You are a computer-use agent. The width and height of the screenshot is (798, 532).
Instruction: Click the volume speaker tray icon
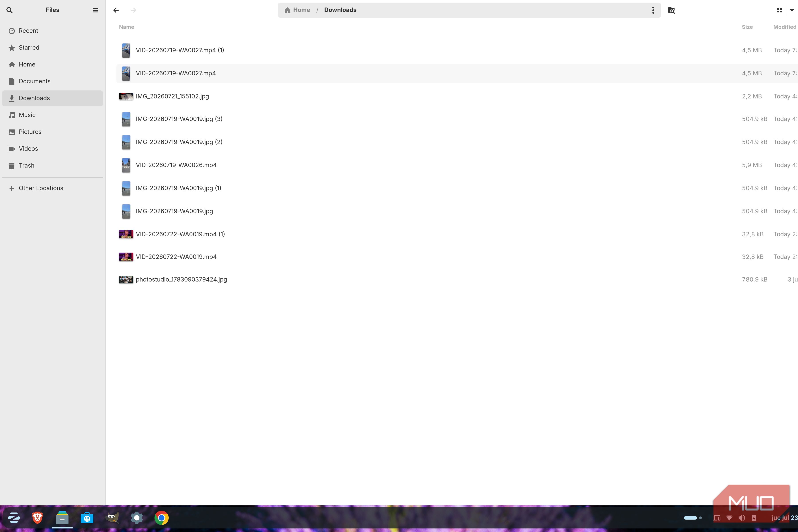click(742, 518)
